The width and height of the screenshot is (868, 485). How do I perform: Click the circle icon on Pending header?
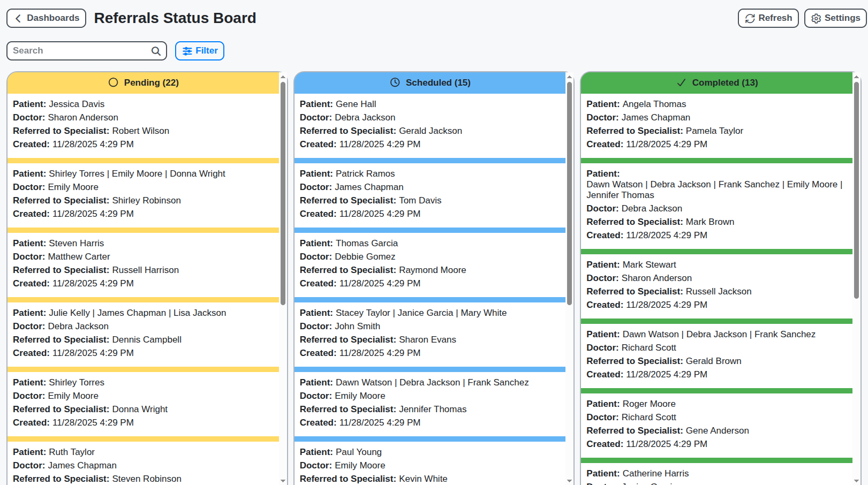(x=113, y=82)
